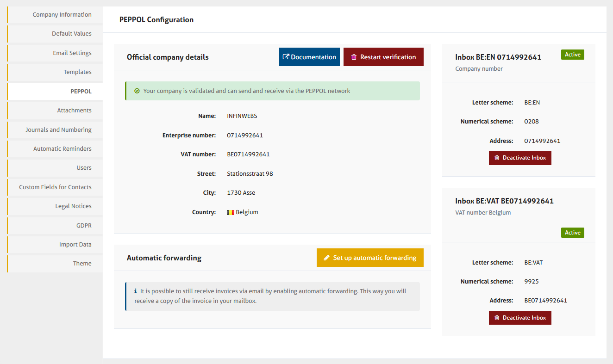Open Company Information settings
The width and height of the screenshot is (613, 364).
[x=62, y=15]
